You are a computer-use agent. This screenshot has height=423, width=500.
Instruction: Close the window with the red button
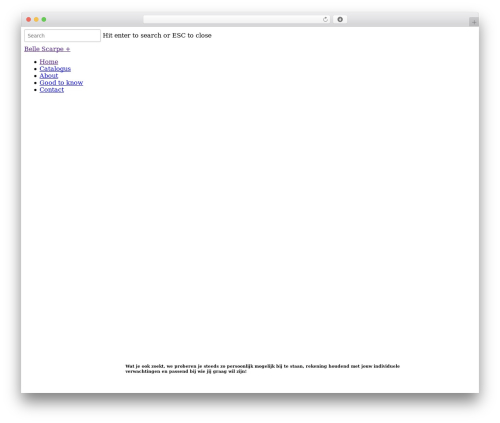point(29,19)
